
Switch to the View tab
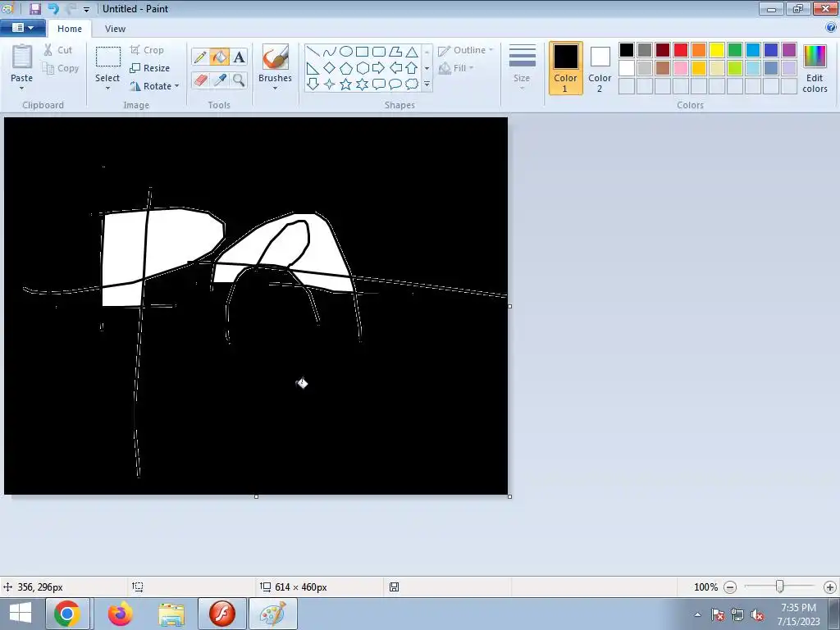click(x=115, y=29)
